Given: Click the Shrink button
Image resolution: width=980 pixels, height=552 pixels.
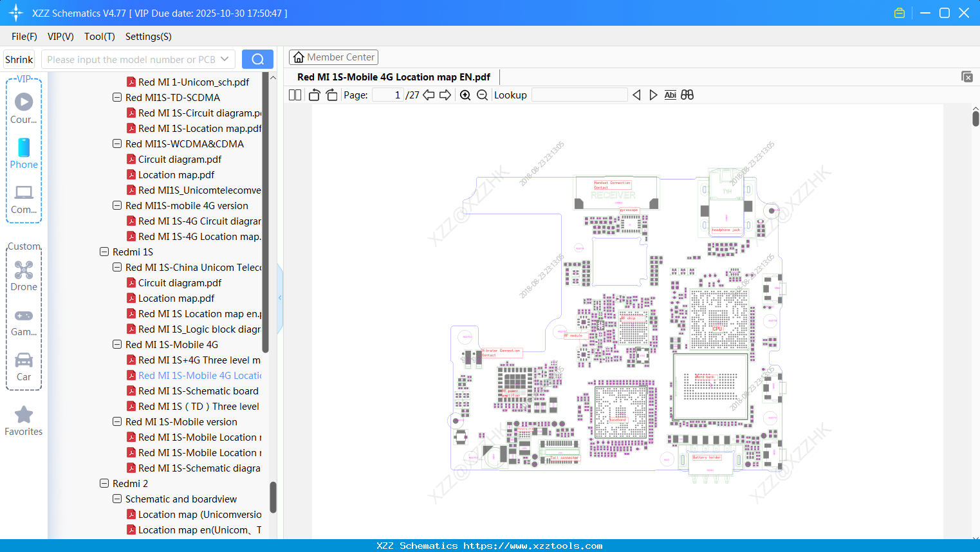Looking at the screenshot, I should pos(19,59).
